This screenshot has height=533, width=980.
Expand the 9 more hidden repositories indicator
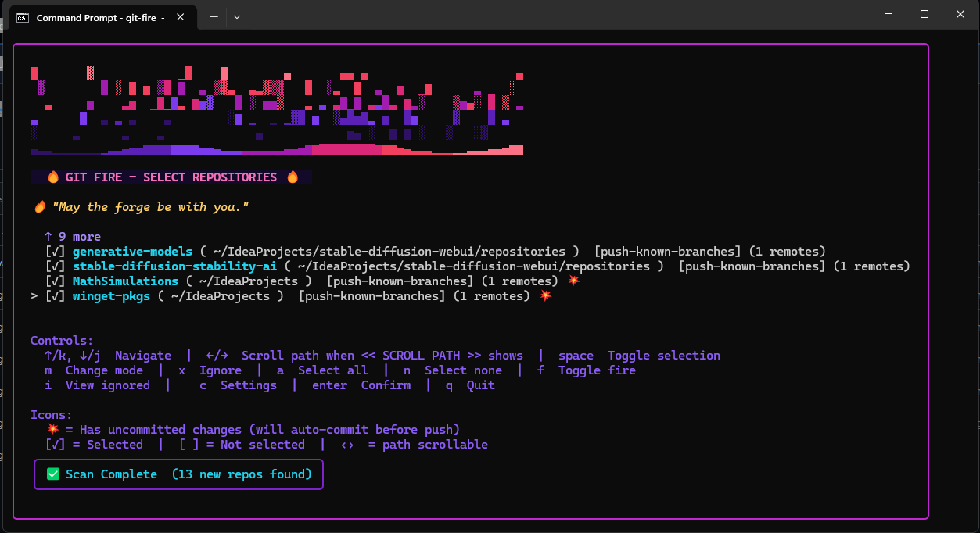pyautogui.click(x=72, y=236)
